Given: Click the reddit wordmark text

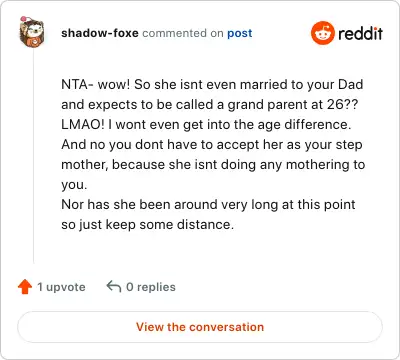Looking at the screenshot, I should (x=360, y=33).
